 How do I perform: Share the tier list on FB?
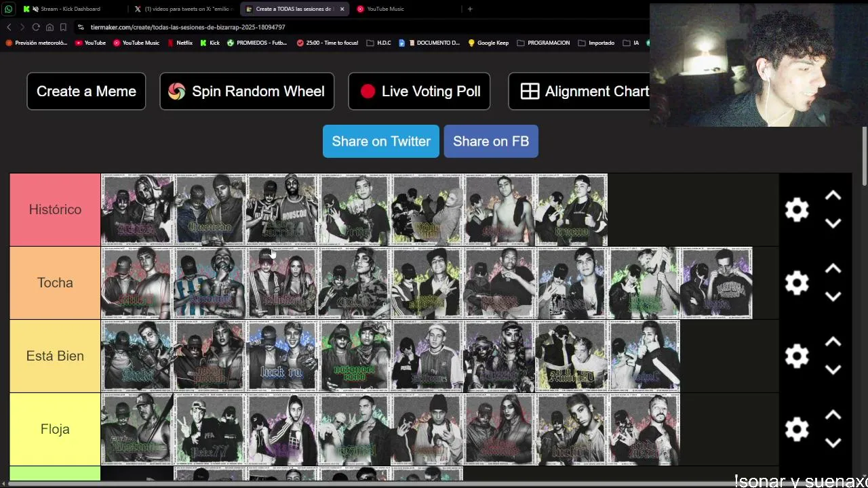[491, 141]
